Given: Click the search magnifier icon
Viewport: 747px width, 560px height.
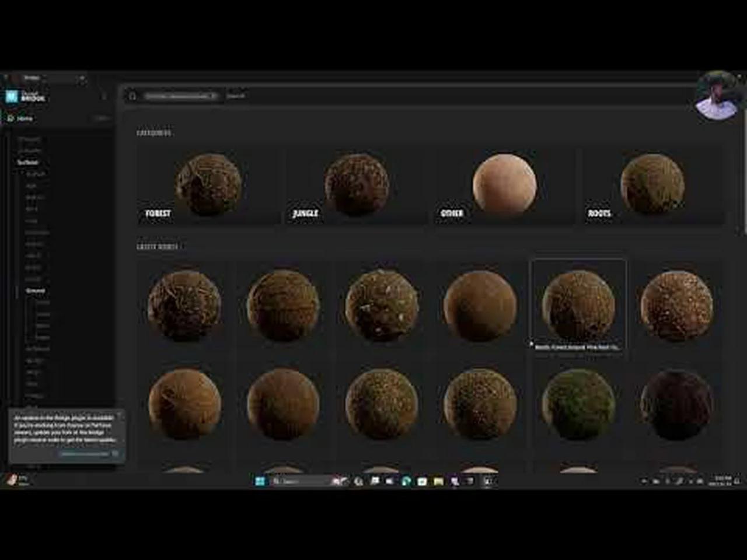Looking at the screenshot, I should click(x=132, y=96).
